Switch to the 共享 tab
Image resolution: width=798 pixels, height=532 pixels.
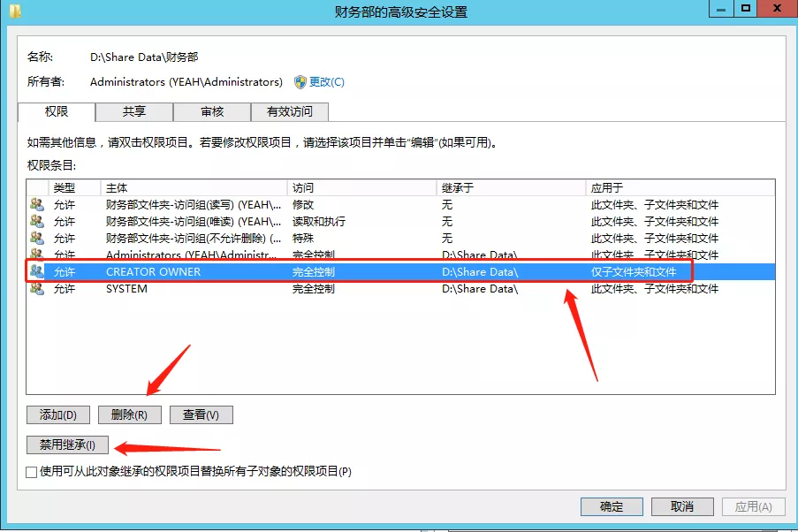click(134, 111)
